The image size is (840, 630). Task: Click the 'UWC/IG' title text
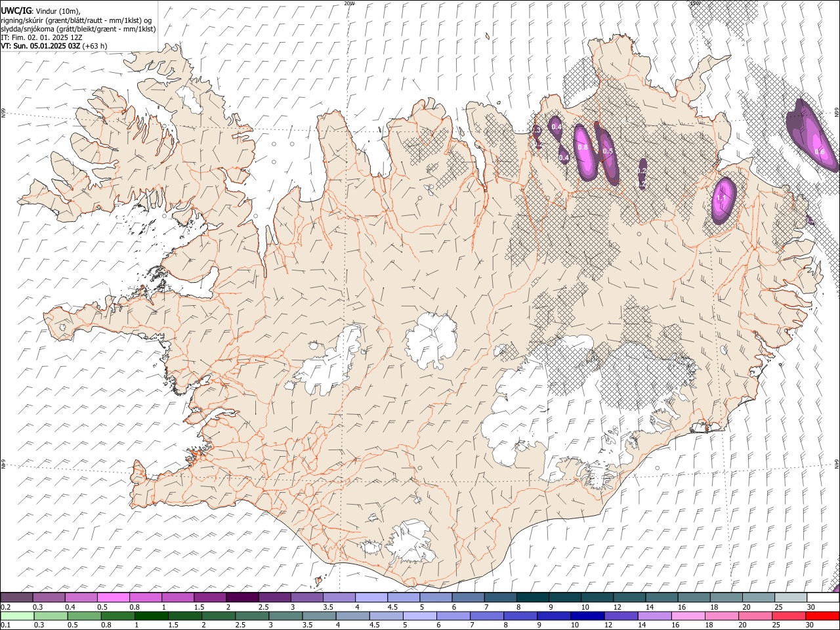tap(16, 10)
